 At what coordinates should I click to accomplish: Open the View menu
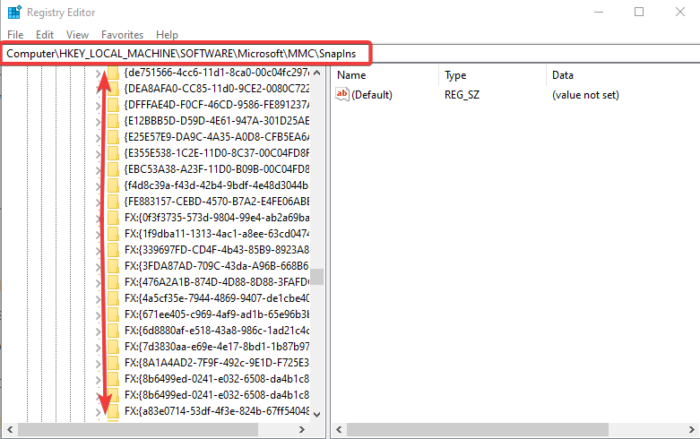click(x=77, y=34)
